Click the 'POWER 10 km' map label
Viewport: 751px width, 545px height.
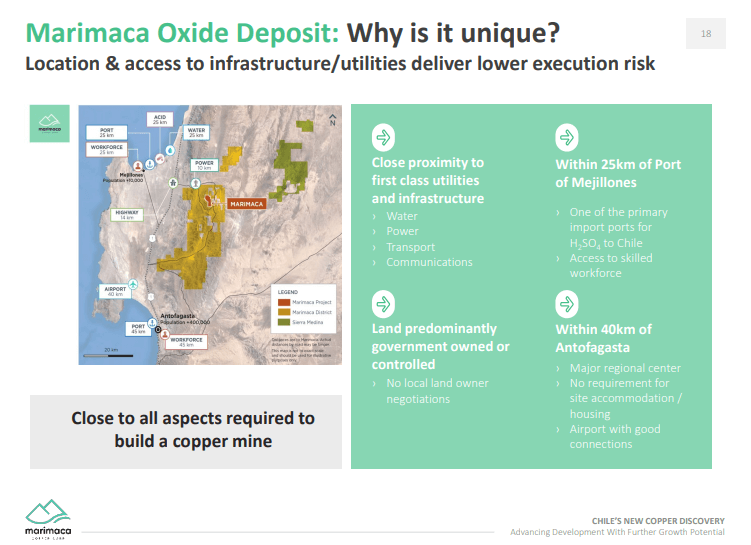[205, 165]
